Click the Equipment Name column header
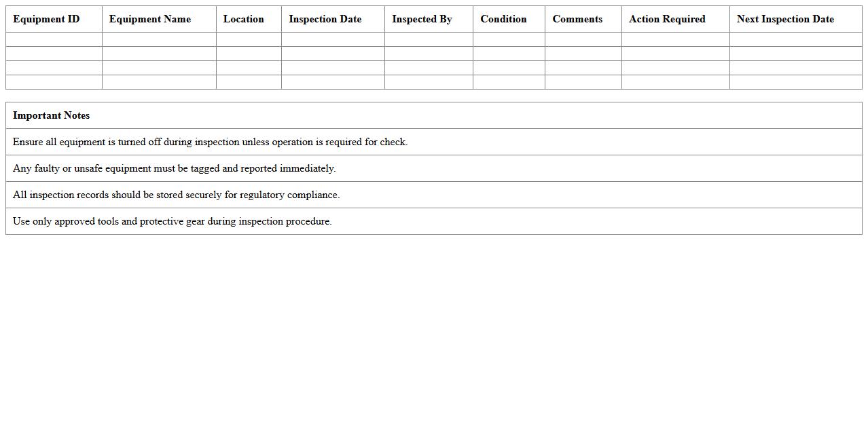The height and width of the screenshot is (441, 868). click(x=150, y=19)
